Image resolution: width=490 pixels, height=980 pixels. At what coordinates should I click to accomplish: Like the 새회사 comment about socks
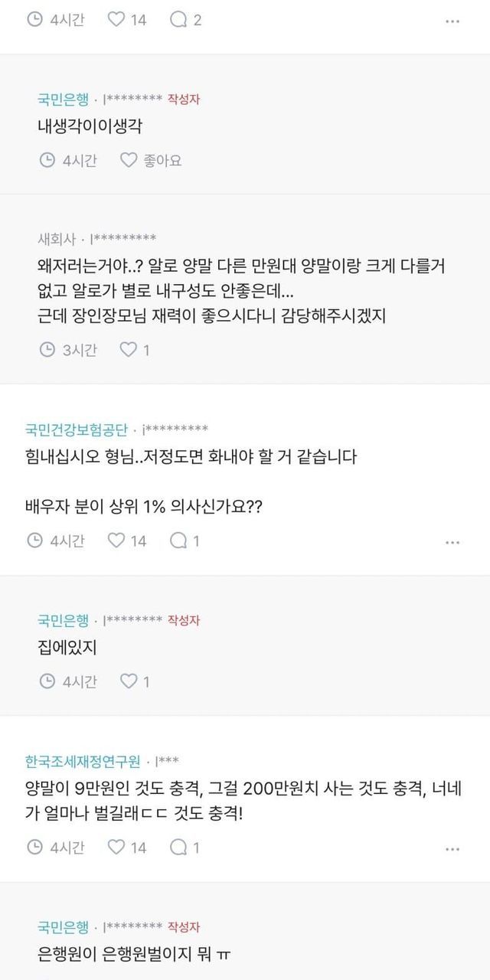coord(129,350)
